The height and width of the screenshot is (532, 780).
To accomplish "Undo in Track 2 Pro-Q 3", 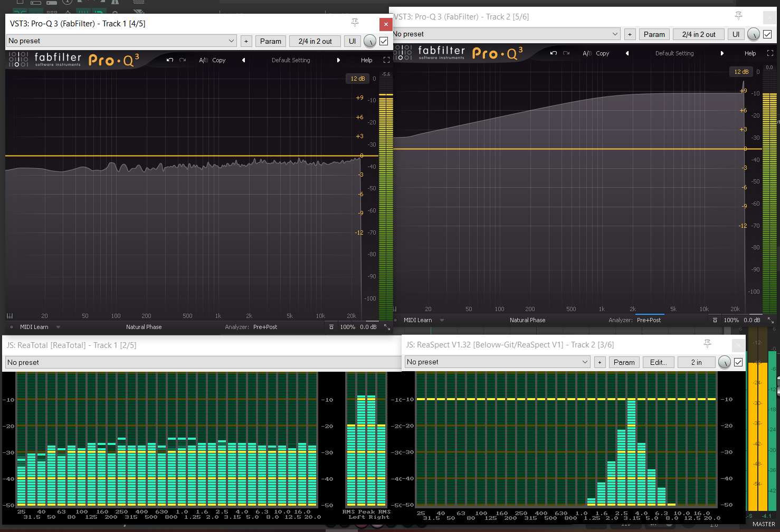I will tap(554, 53).
